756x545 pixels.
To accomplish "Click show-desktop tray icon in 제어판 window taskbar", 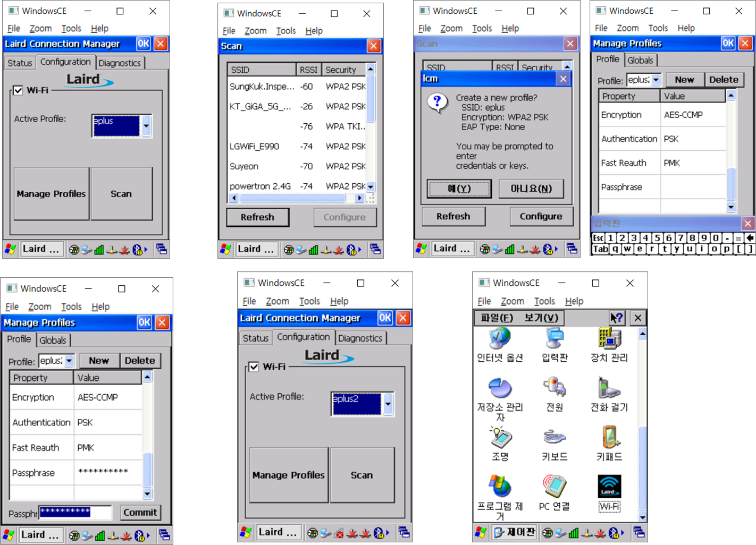I will [639, 532].
